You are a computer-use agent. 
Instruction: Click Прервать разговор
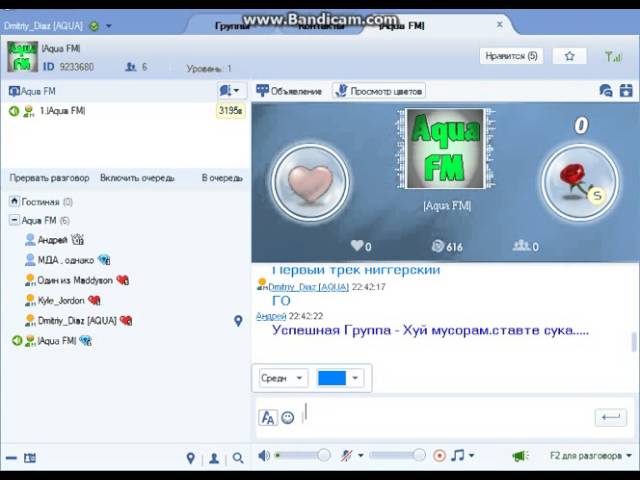pyautogui.click(x=49, y=178)
